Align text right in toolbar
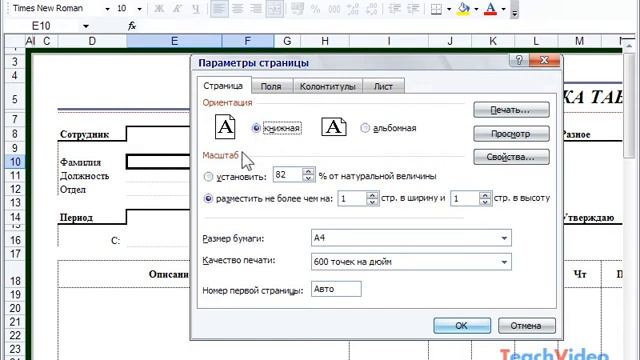The width and height of the screenshot is (640, 360). point(256,9)
